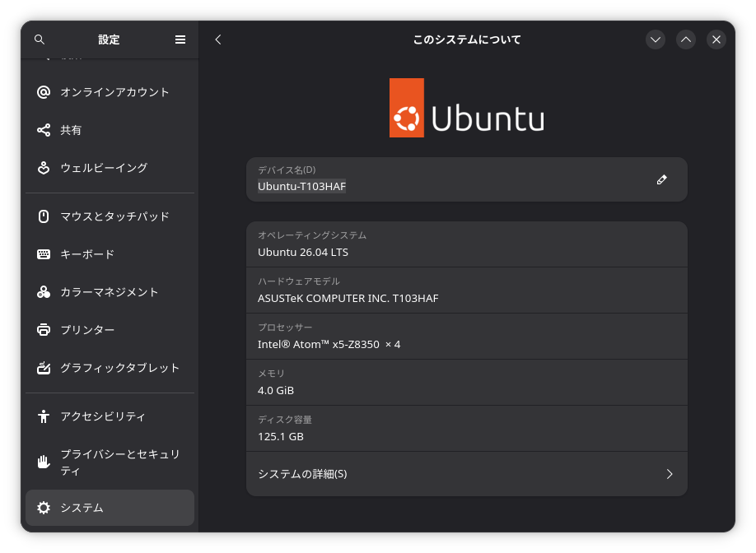Click the 125.1 GB disk capacity value

click(281, 436)
